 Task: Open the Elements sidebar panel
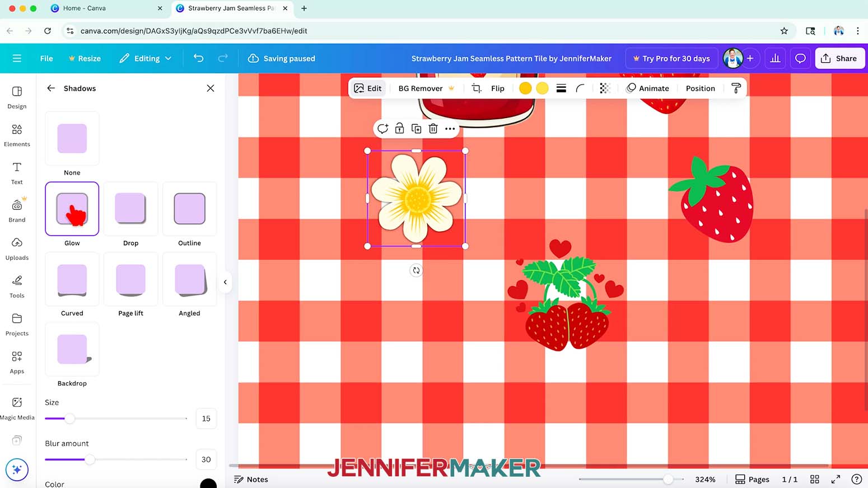pyautogui.click(x=17, y=135)
